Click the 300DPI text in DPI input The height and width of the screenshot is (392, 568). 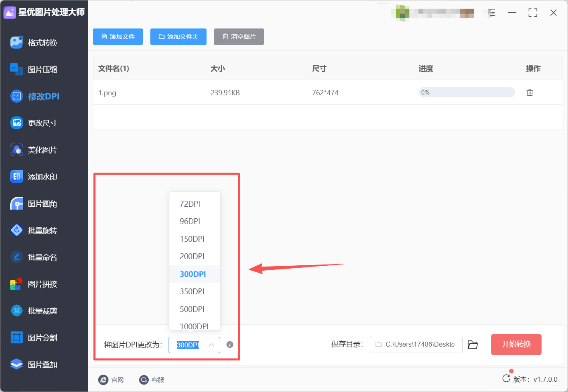coord(188,345)
